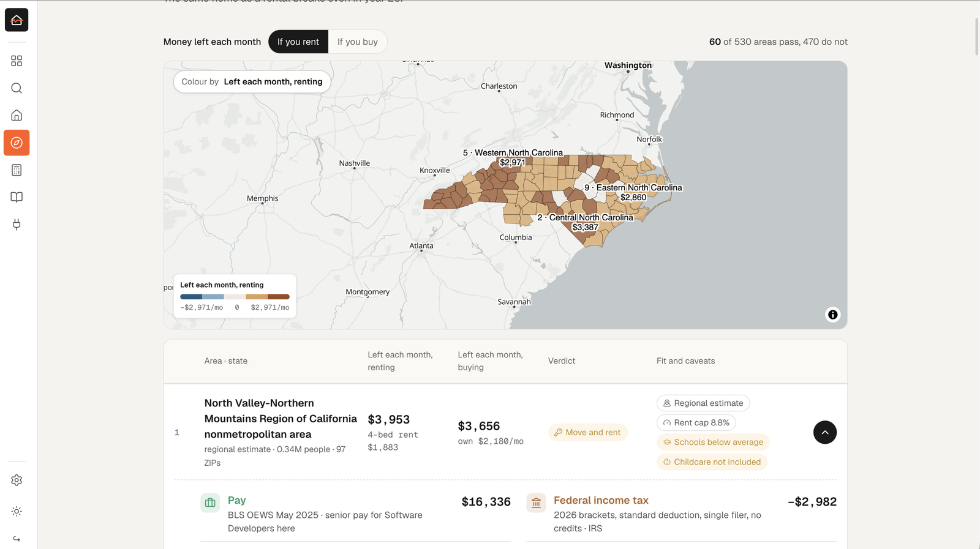Sort by 'Left each month, buying' column header

490,361
